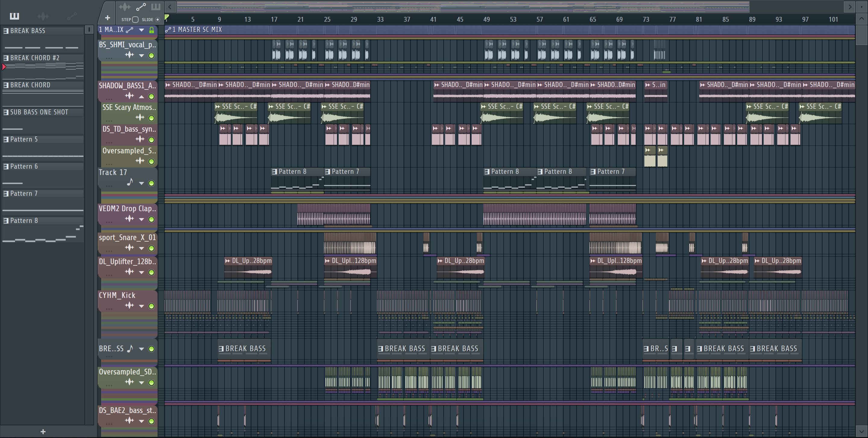Click waveform icon on Oversampled_S track
The height and width of the screenshot is (438, 868).
click(140, 161)
